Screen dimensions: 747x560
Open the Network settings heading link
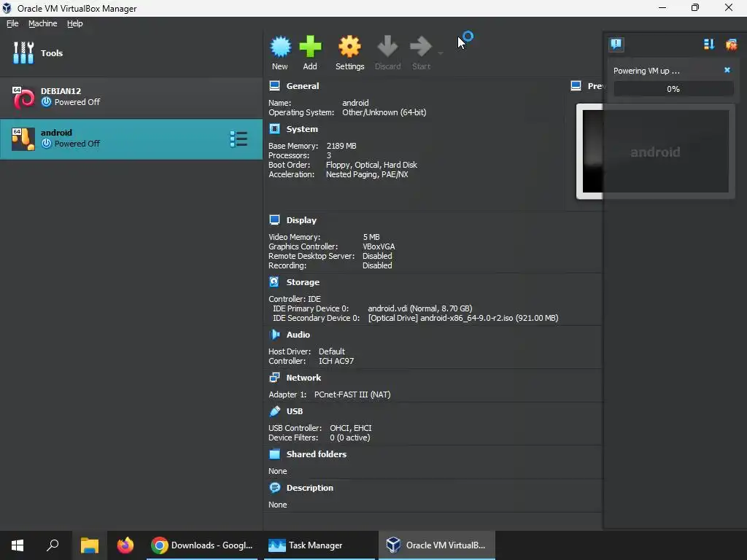click(x=303, y=378)
